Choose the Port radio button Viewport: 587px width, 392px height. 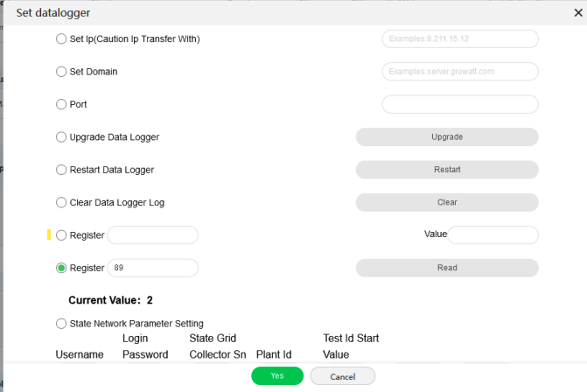[x=61, y=104]
